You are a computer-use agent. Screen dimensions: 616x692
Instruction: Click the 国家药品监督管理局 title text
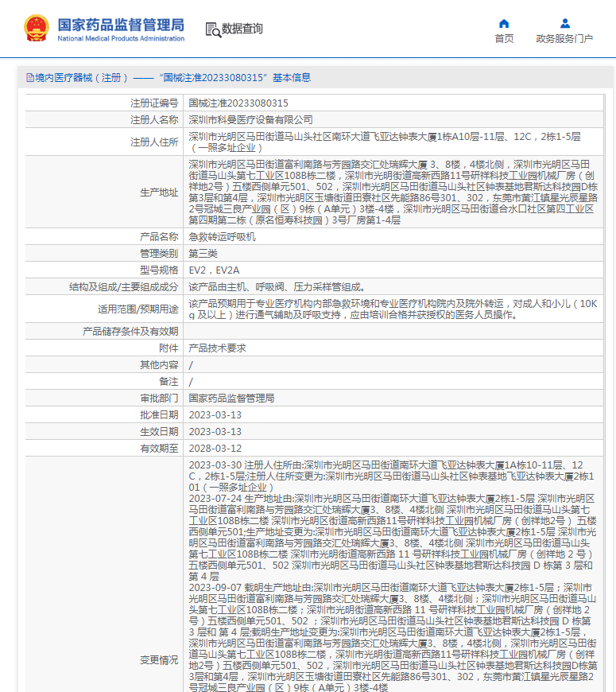[121, 24]
